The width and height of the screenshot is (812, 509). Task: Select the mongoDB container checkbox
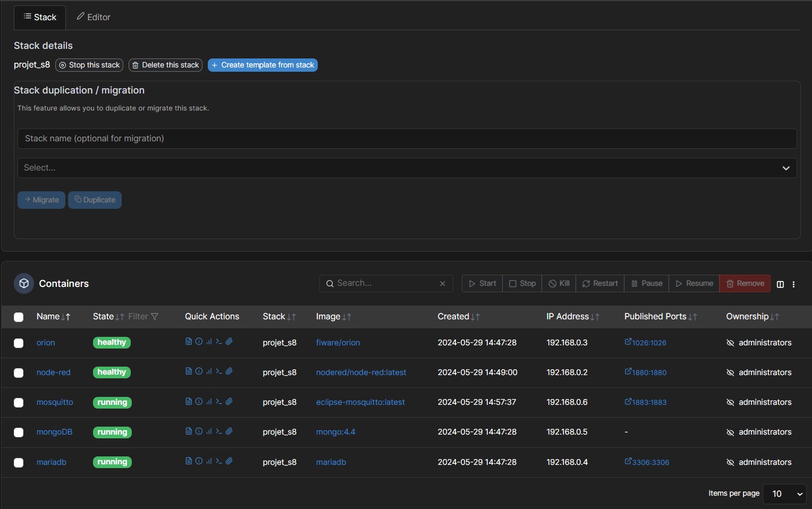point(19,432)
